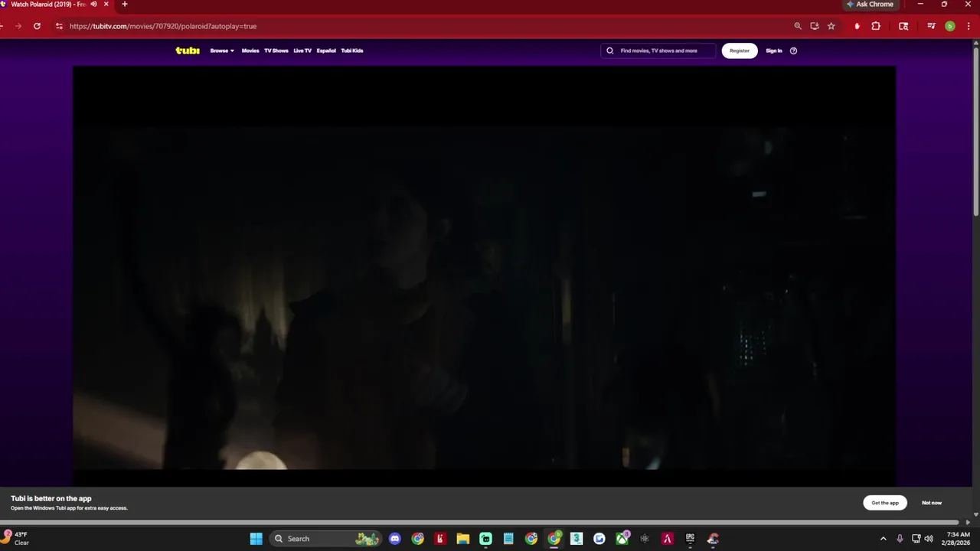Click the forward navigation arrow
Screen dimensions: 980x551
pos(18,26)
